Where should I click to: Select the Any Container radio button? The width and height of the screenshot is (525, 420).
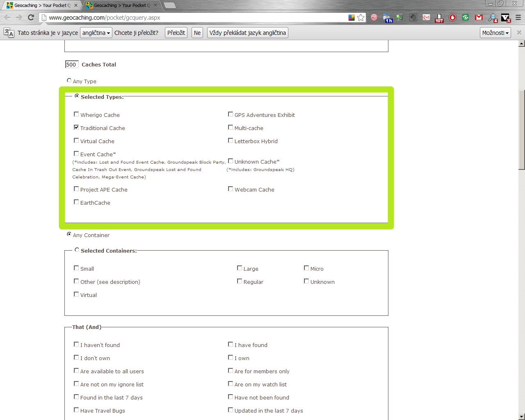pyautogui.click(x=69, y=234)
